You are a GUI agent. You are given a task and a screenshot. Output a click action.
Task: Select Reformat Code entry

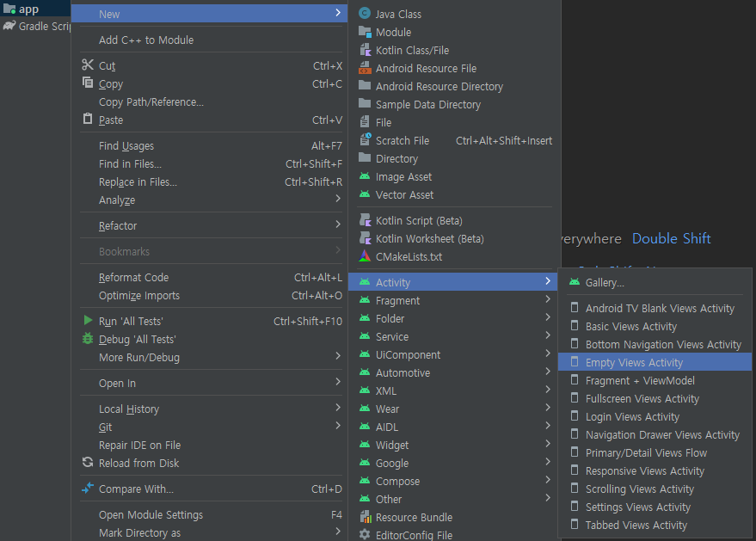tap(209, 277)
